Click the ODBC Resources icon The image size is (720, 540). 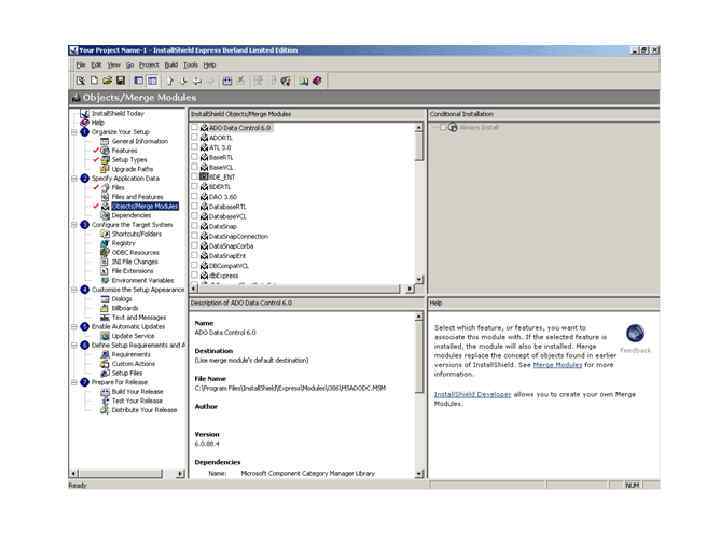coord(105,253)
